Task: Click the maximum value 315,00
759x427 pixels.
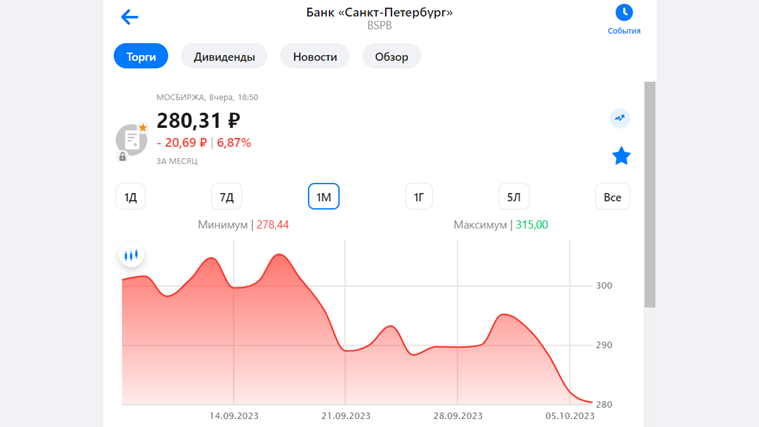Action: 532,225
